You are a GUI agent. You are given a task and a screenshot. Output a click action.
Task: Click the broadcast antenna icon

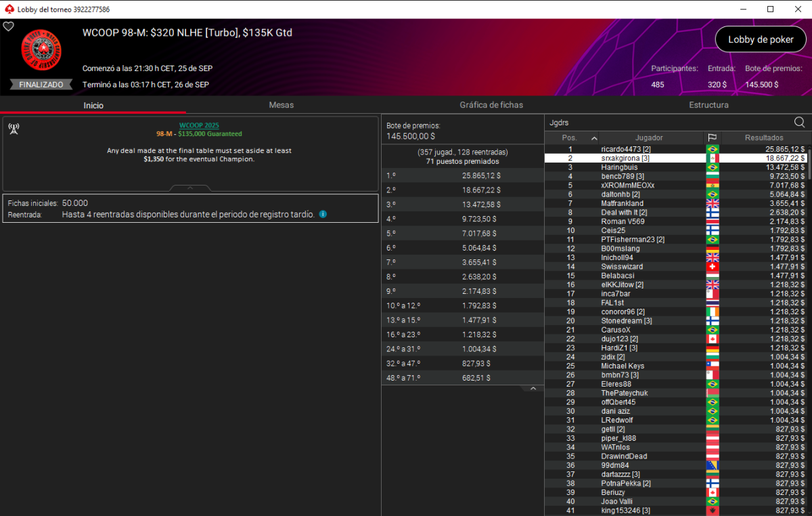pyautogui.click(x=13, y=129)
